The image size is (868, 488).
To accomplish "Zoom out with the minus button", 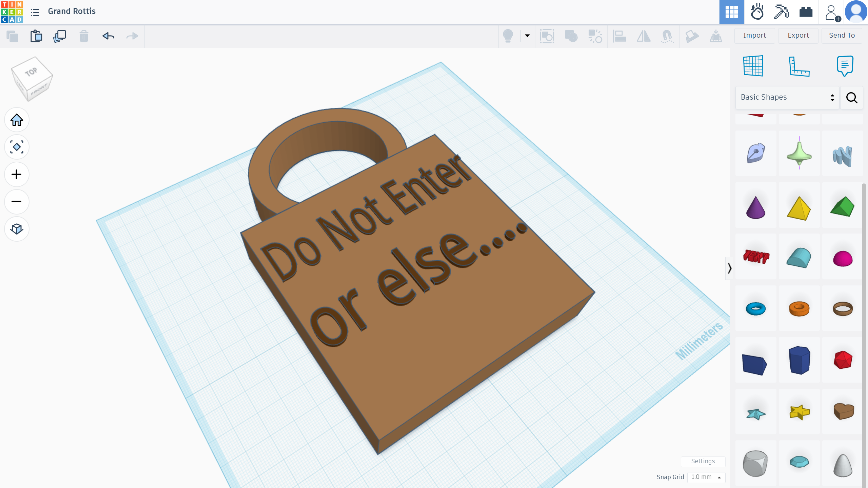I will pos(17,202).
